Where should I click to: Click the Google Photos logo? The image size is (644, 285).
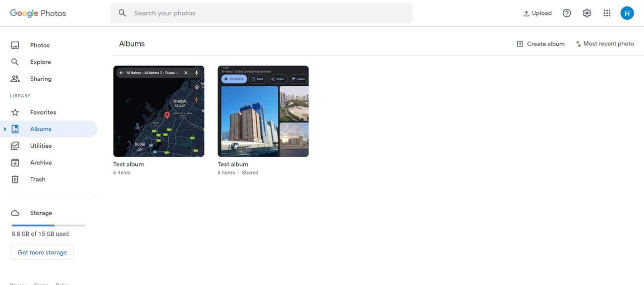tap(38, 13)
